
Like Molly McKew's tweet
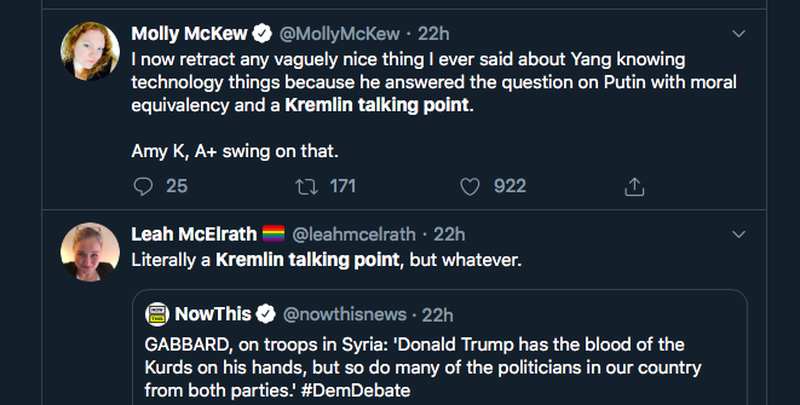(x=471, y=186)
